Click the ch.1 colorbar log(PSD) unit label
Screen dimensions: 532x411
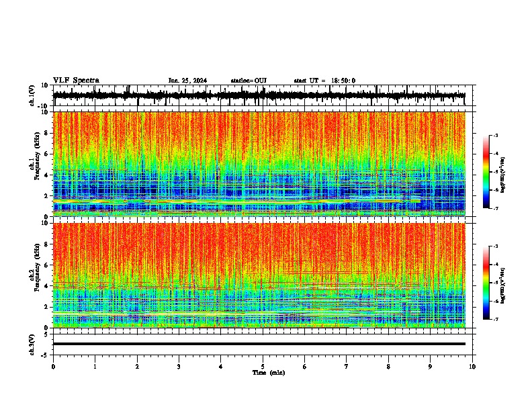coord(503,175)
